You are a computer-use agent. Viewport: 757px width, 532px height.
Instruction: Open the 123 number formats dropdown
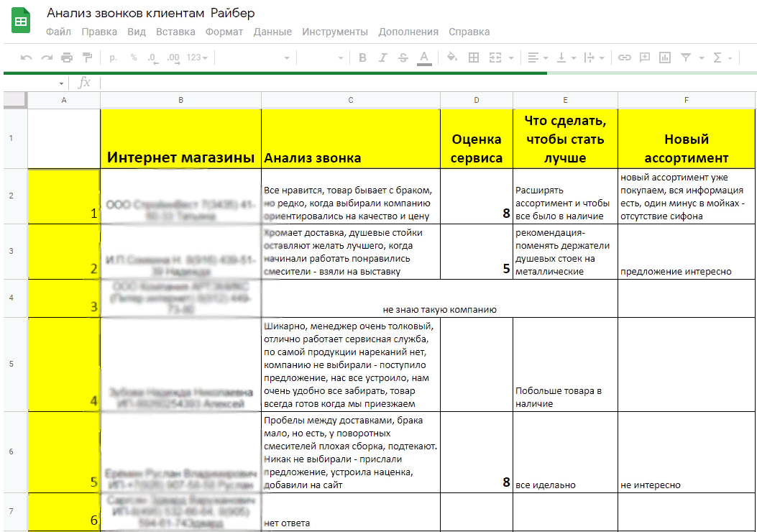196,58
